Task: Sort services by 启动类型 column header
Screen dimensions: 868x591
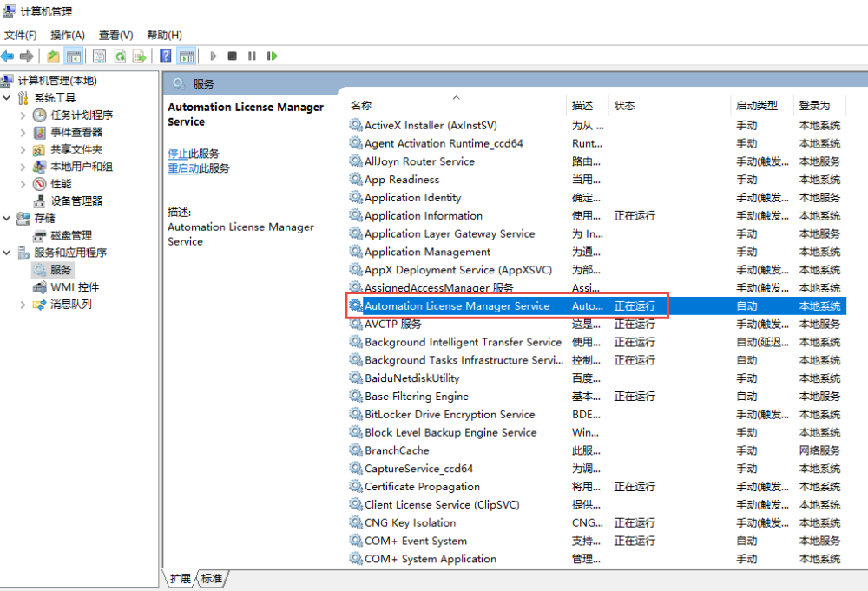Action: 756,106
